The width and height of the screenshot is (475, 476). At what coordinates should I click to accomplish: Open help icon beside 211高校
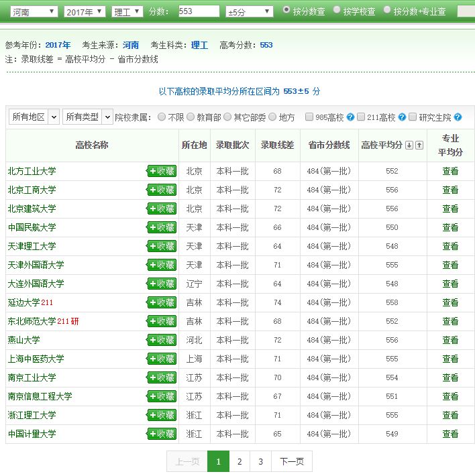click(402, 117)
